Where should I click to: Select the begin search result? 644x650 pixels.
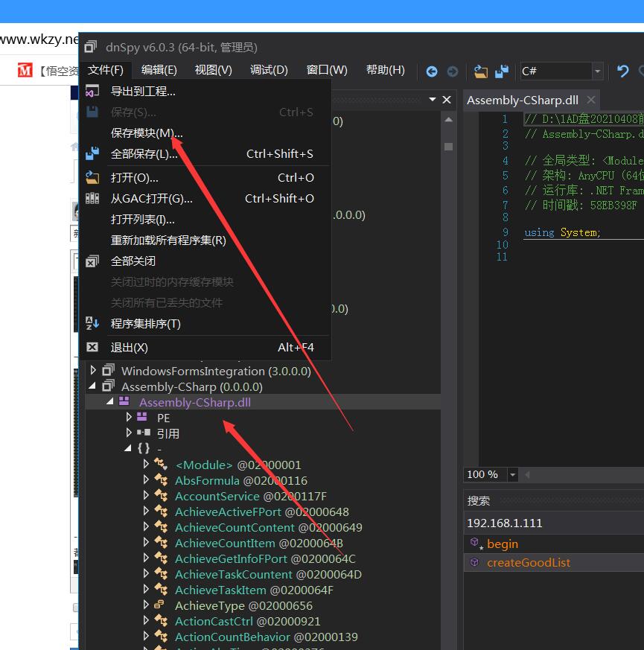554,544
